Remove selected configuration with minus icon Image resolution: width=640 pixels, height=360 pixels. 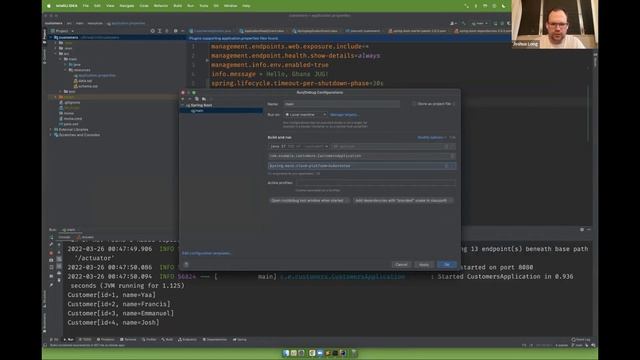coord(189,99)
